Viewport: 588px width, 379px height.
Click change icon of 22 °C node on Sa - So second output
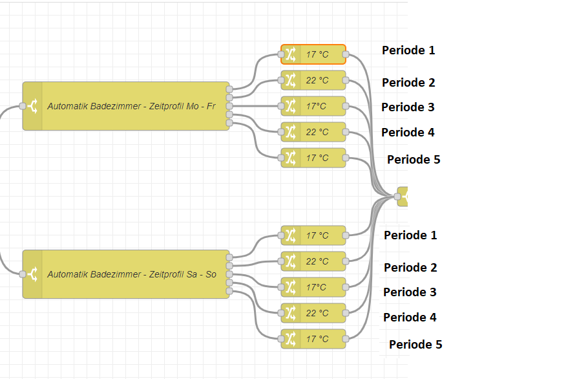click(x=291, y=261)
